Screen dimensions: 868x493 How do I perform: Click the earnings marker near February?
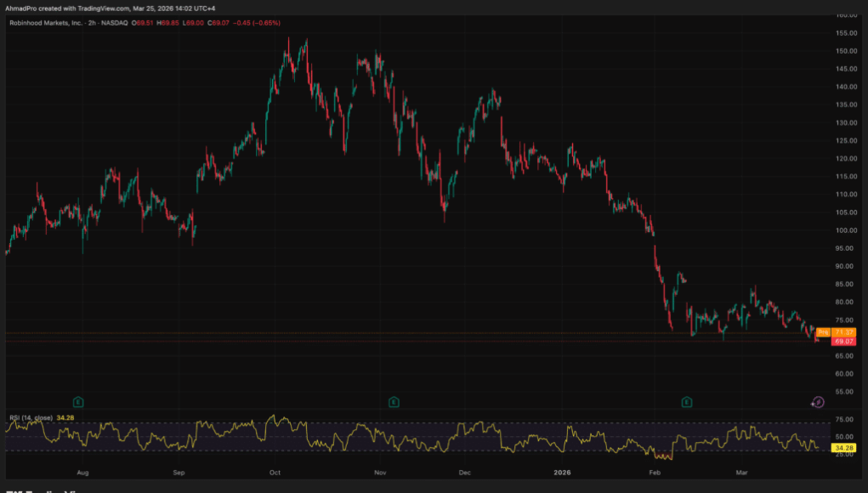685,400
